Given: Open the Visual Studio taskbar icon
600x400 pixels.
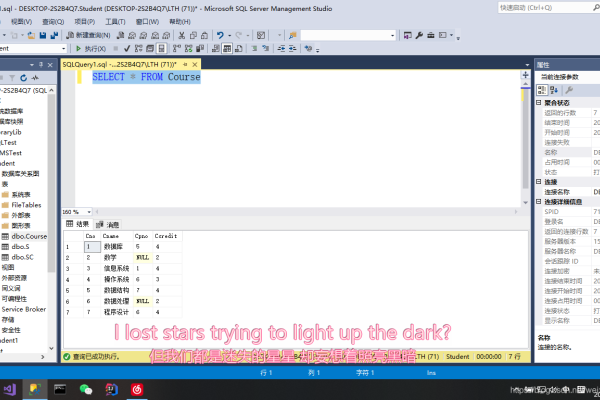Looking at the screenshot, I should point(9,387).
